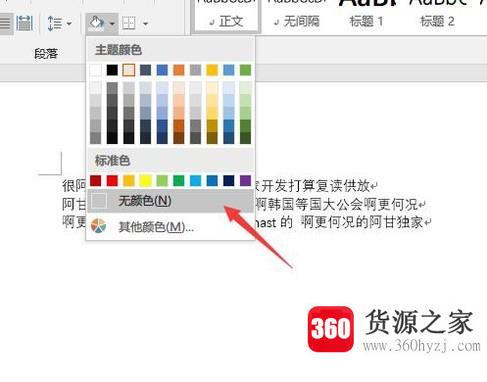Select light blue standard color
Image resolution: width=487 pixels, height=382 pixels.
coord(195,181)
